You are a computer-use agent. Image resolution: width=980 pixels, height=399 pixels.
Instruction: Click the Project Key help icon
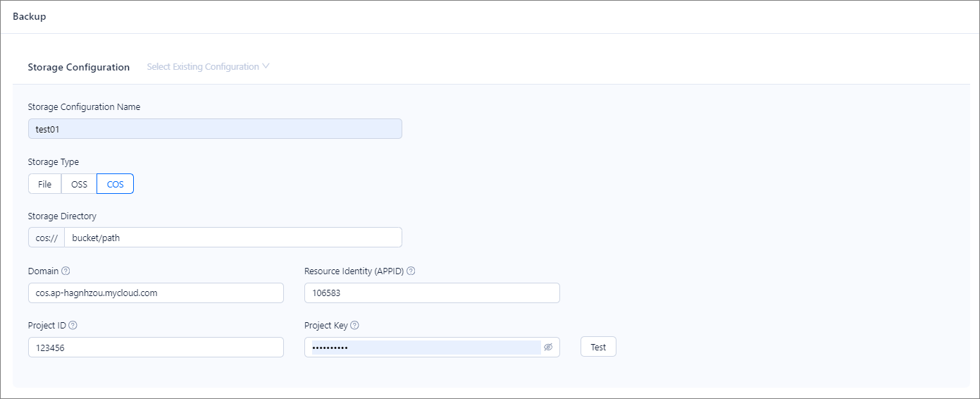[x=354, y=325]
